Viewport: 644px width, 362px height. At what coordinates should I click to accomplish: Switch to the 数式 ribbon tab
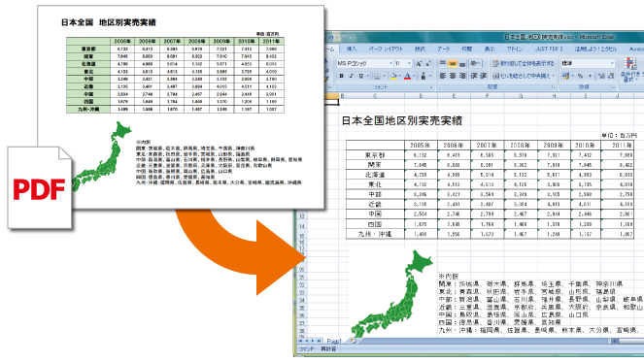click(x=420, y=49)
